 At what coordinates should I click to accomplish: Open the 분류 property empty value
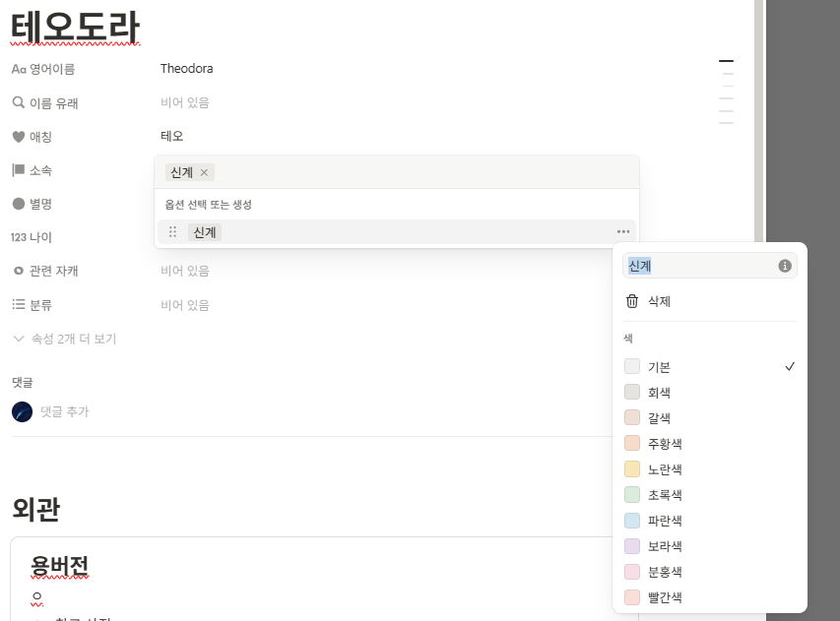pyautogui.click(x=185, y=305)
